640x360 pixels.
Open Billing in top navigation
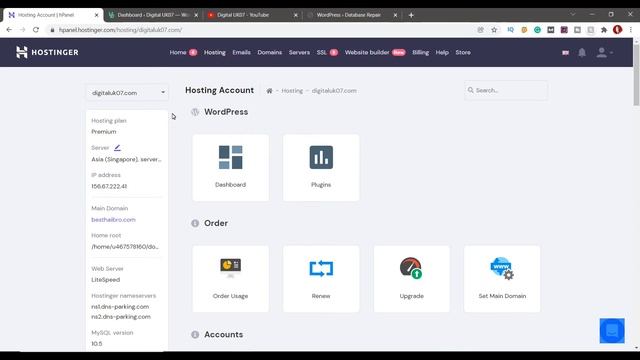420,52
